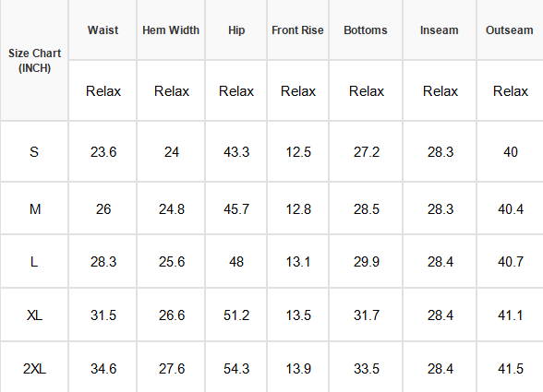Select the 31.7 bottoms value for XL
543x392 pixels.
[x=366, y=315]
